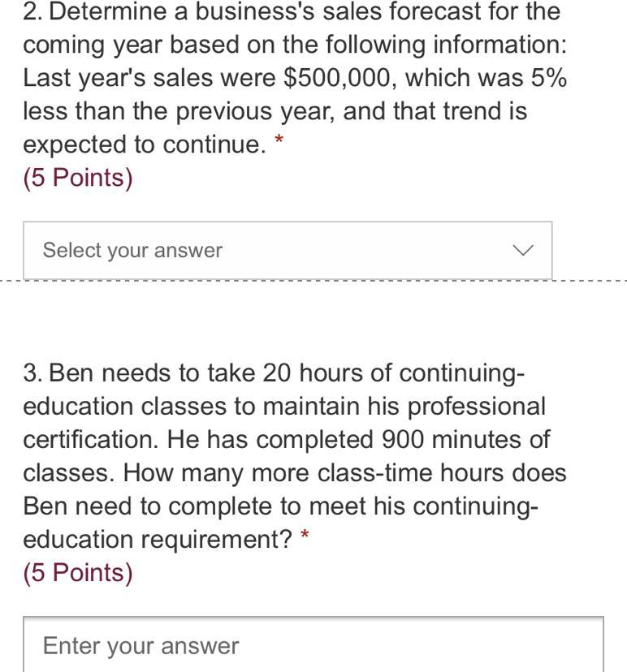Click the question number "3."
627x672 pixels.
coord(32,373)
